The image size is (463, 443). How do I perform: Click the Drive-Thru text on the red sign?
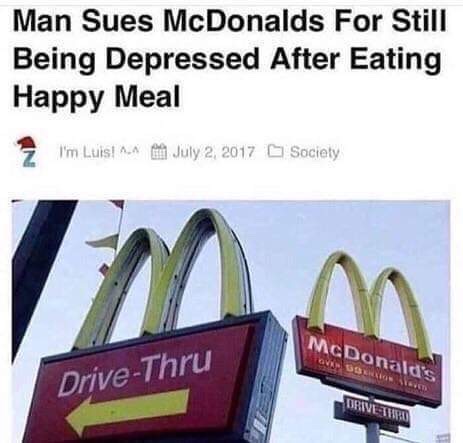(135, 373)
